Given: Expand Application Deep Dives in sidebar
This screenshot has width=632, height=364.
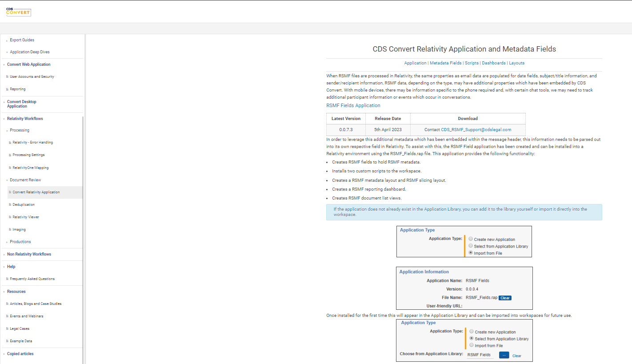Looking at the screenshot, I should click(7, 52).
